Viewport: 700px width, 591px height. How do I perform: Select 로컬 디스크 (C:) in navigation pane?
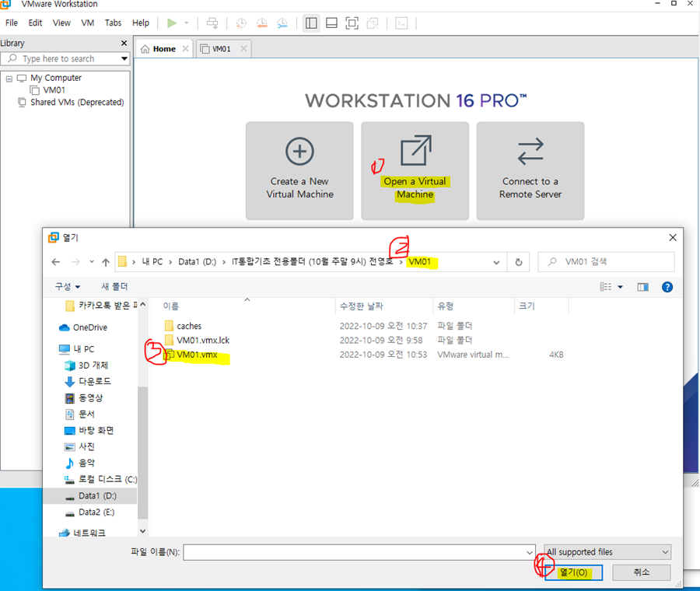click(x=101, y=479)
